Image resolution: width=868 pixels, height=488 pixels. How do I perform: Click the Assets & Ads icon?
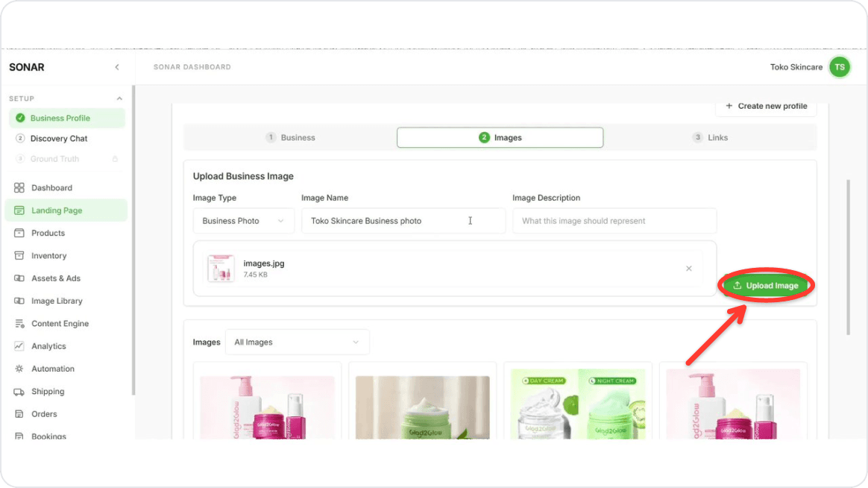tap(19, 278)
